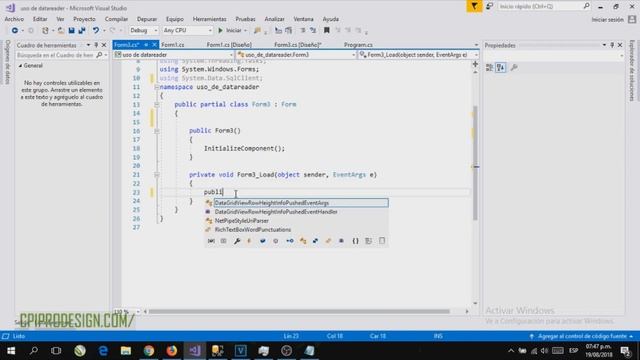640x360 pixels.
Task: Open the Ventana menu
Action: [303, 19]
